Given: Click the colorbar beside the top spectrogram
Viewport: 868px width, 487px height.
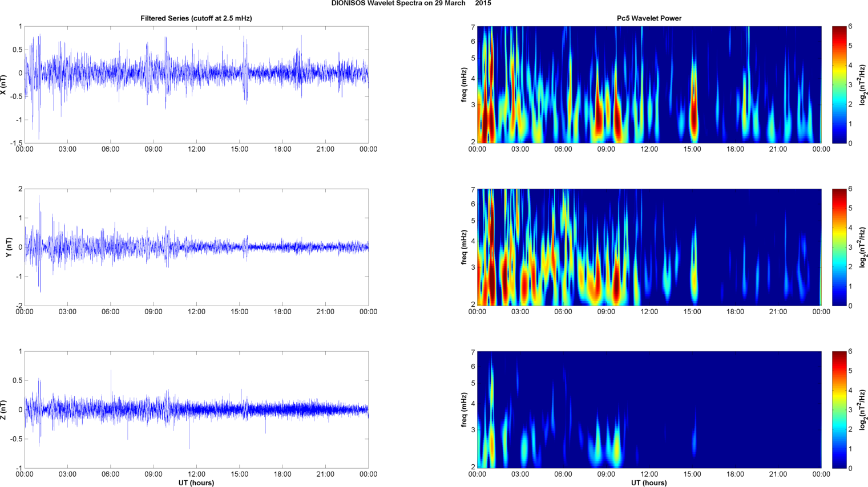Looking at the screenshot, I should coord(839,84).
